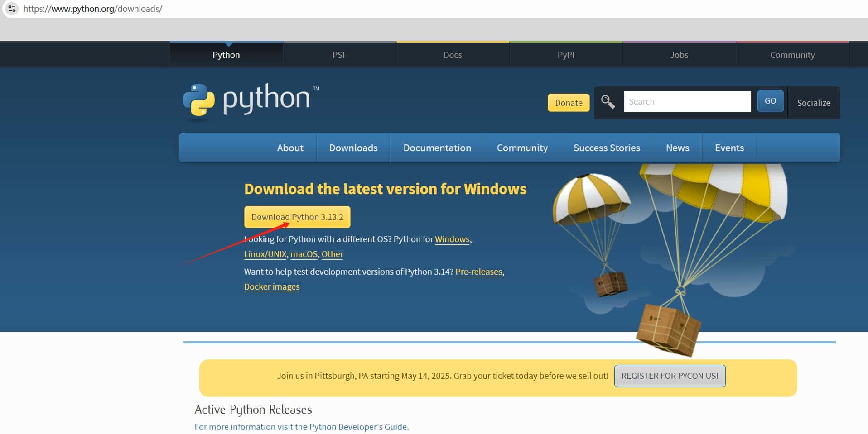
Task: Click the magnifying glass search icon
Action: [608, 102]
